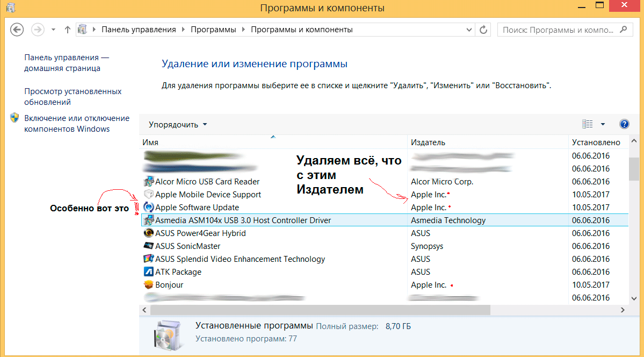Image resolution: width=644 pixels, height=357 pixels.
Task: Click the window system icon in title bar
Action: point(11,8)
